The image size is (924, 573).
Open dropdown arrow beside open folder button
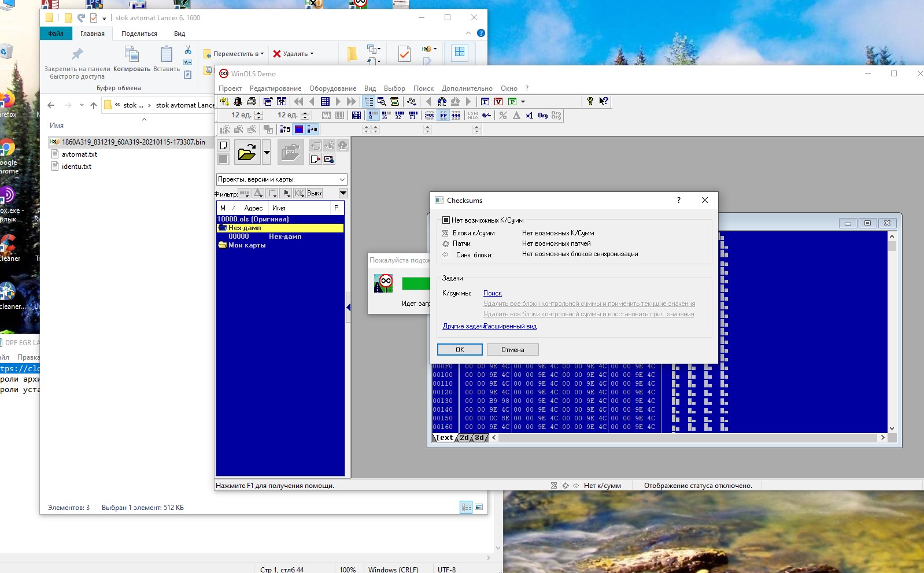point(267,153)
